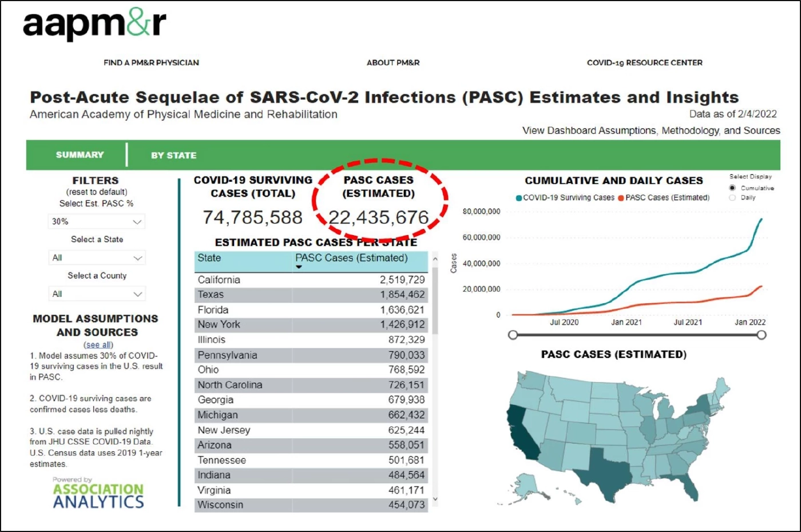Click the 'see all' assumptions link
801x532 pixels.
98,344
